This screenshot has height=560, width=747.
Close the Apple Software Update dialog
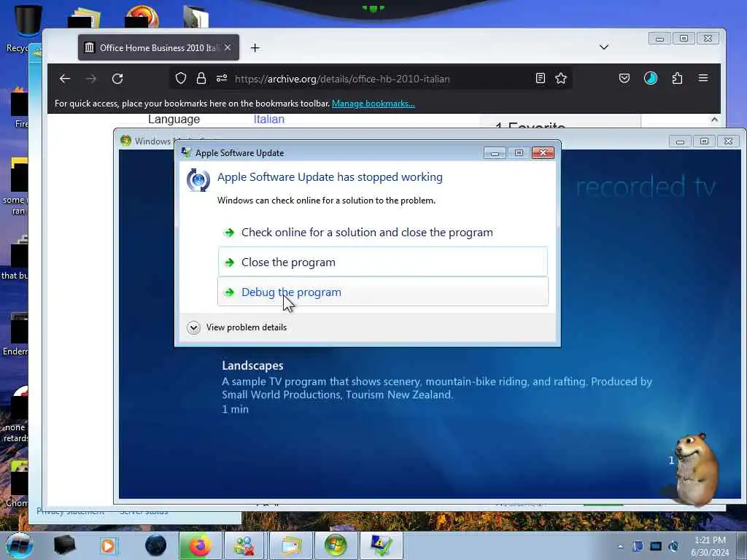[543, 152]
